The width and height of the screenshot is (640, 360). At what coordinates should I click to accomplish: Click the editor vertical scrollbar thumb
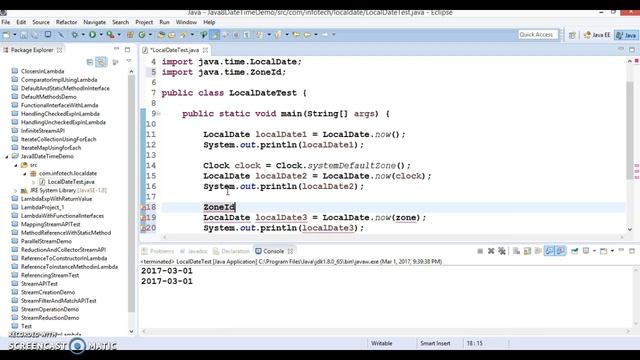(x=630, y=131)
